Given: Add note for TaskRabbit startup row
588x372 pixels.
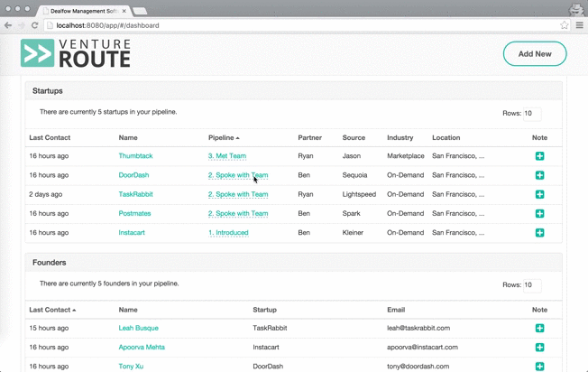Looking at the screenshot, I should 539,194.
